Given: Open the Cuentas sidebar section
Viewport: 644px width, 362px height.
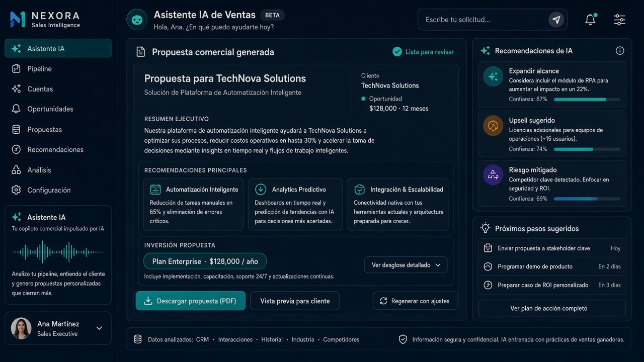Looking at the screenshot, I should [x=58, y=89].
